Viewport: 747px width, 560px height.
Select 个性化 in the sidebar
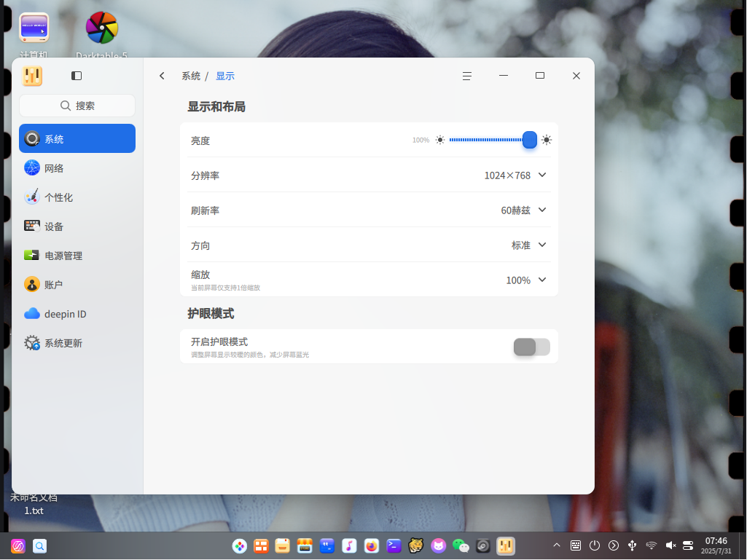tap(77, 197)
